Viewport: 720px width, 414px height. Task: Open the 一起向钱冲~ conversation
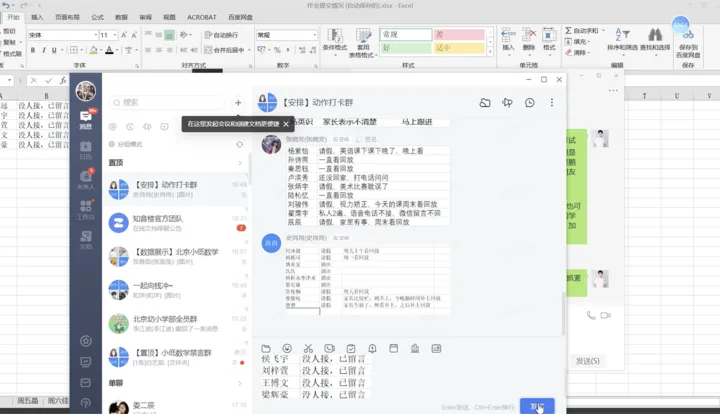point(177,290)
